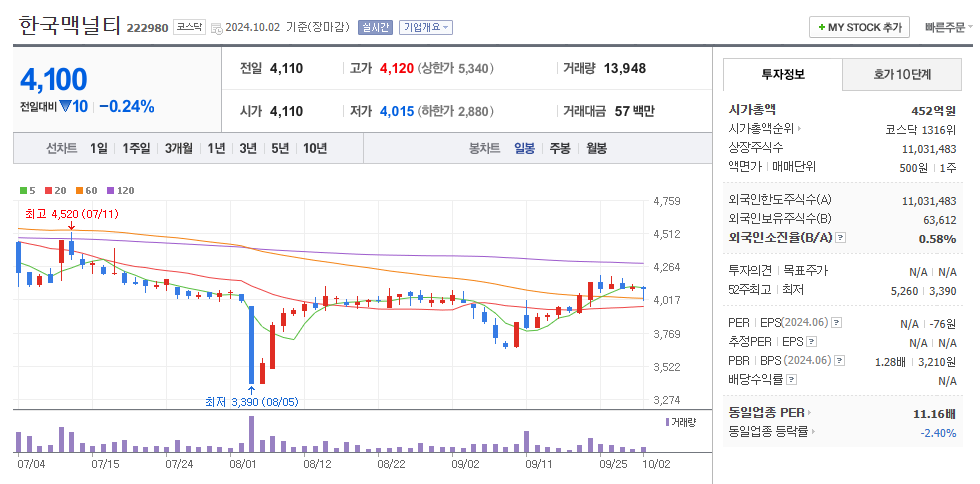The height and width of the screenshot is (484, 980).
Task: Click the 시가총액 value 452억원
Action: coord(934,111)
